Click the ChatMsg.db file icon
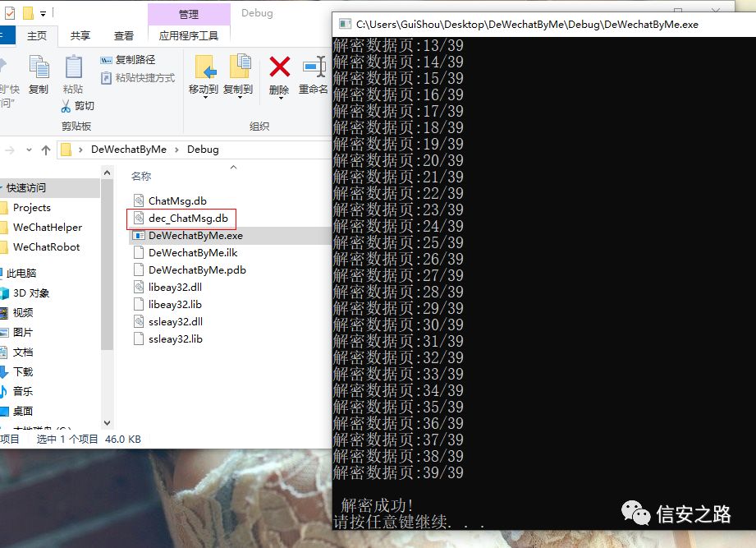756x548 pixels. point(139,200)
